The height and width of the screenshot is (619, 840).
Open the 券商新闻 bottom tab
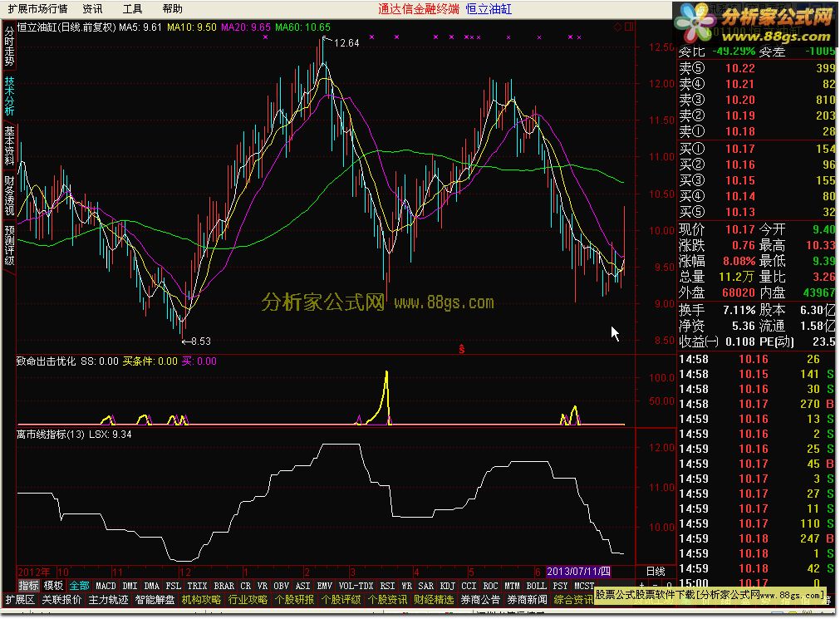point(527,600)
